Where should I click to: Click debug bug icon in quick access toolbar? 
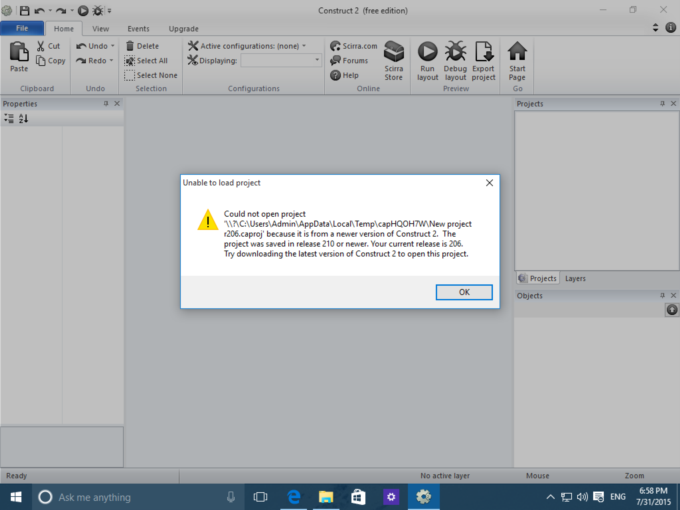point(98,10)
